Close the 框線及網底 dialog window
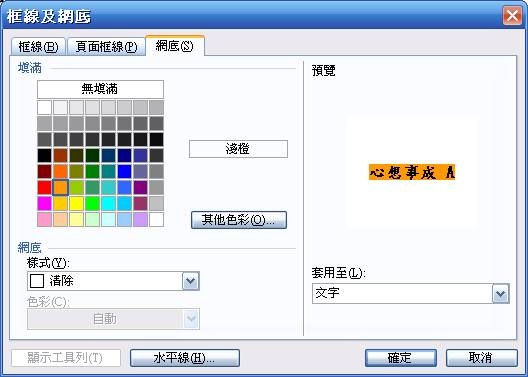 [x=512, y=15]
